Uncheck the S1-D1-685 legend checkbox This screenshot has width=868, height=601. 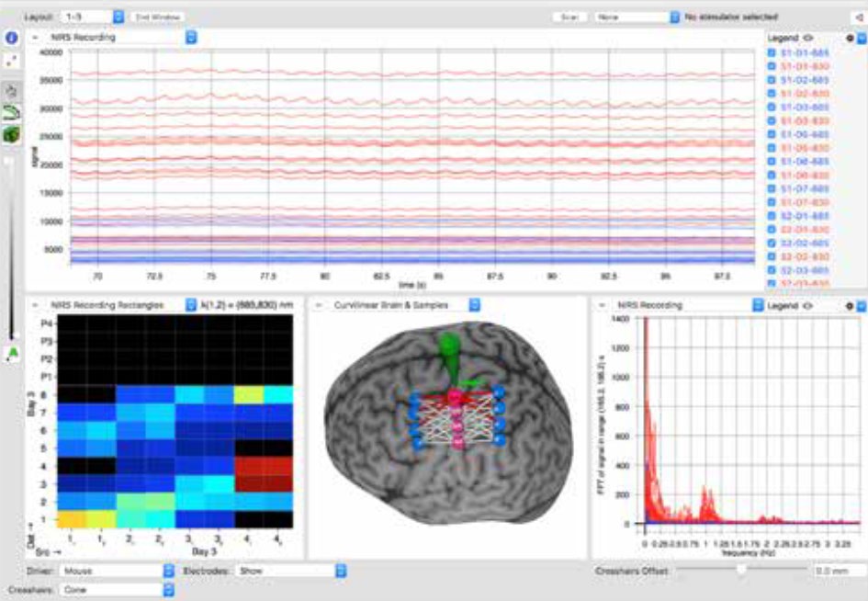point(772,52)
